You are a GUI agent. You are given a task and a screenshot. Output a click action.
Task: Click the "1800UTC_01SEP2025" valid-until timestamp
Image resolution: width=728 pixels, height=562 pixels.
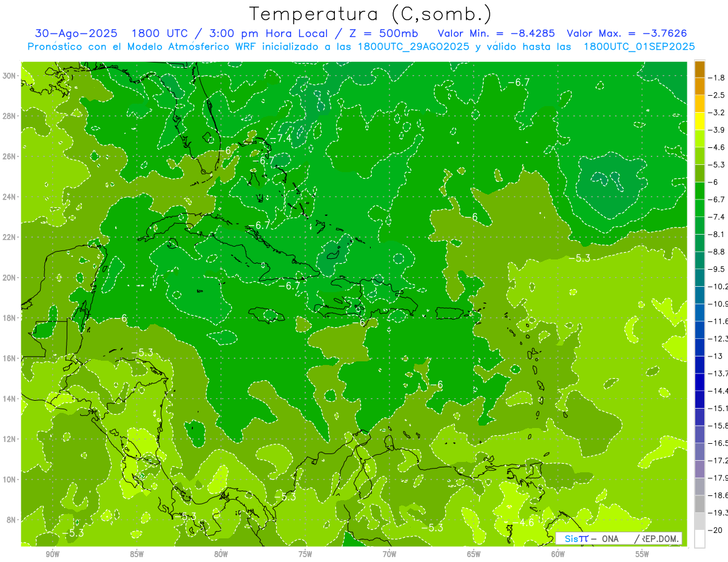tap(639, 46)
